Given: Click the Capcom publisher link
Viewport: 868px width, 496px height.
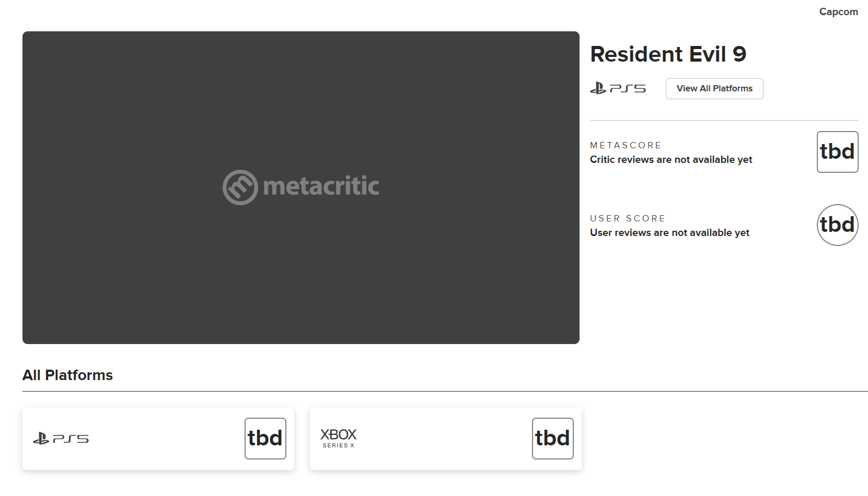Looking at the screenshot, I should click(838, 11).
